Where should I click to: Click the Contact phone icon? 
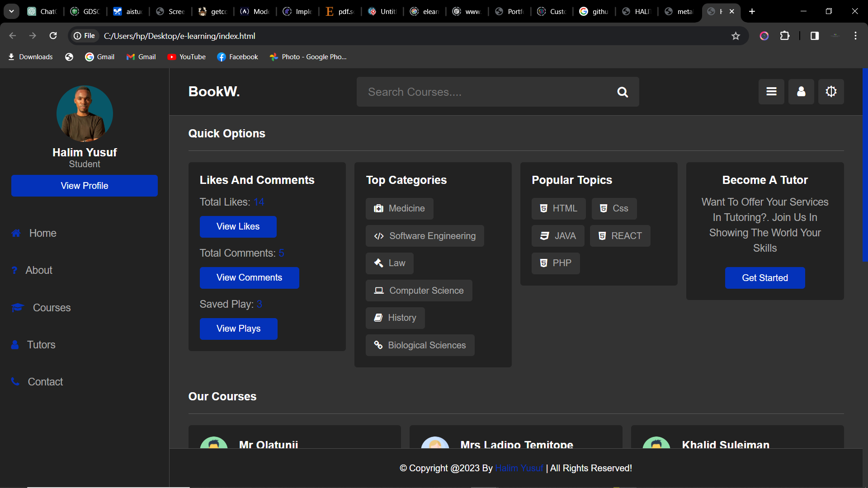(15, 382)
